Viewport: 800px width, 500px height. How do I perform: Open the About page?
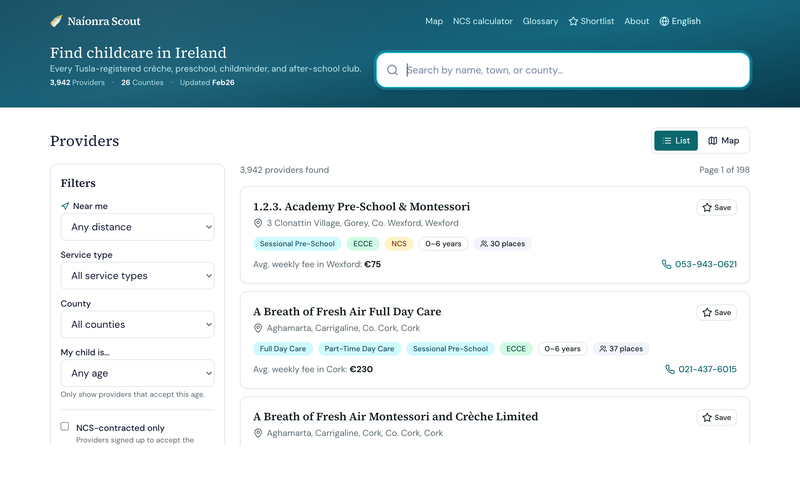click(x=637, y=21)
